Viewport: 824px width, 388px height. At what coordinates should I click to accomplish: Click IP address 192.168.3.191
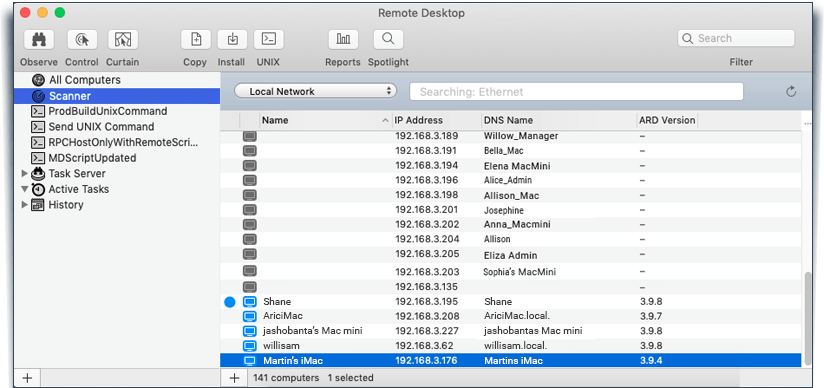click(427, 150)
